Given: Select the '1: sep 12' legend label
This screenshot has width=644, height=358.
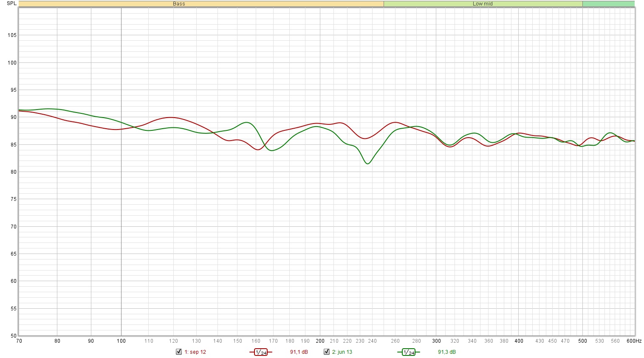Looking at the screenshot, I should point(195,352).
